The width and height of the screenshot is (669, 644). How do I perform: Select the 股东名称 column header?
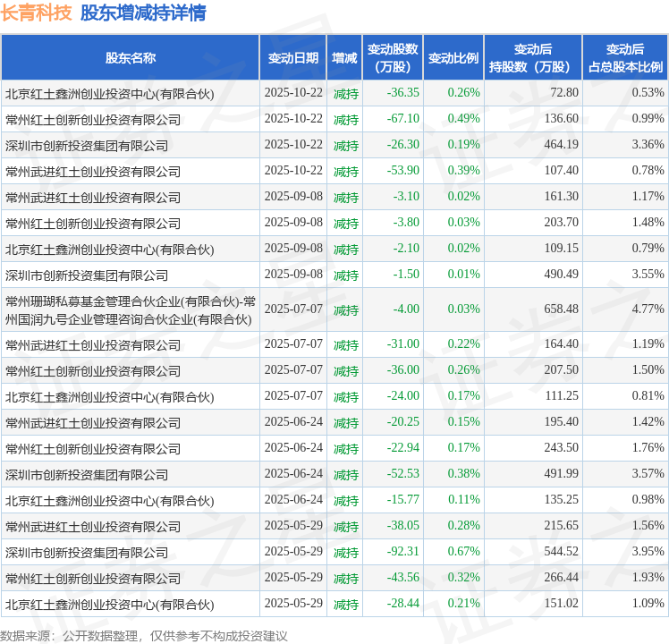tap(131, 58)
